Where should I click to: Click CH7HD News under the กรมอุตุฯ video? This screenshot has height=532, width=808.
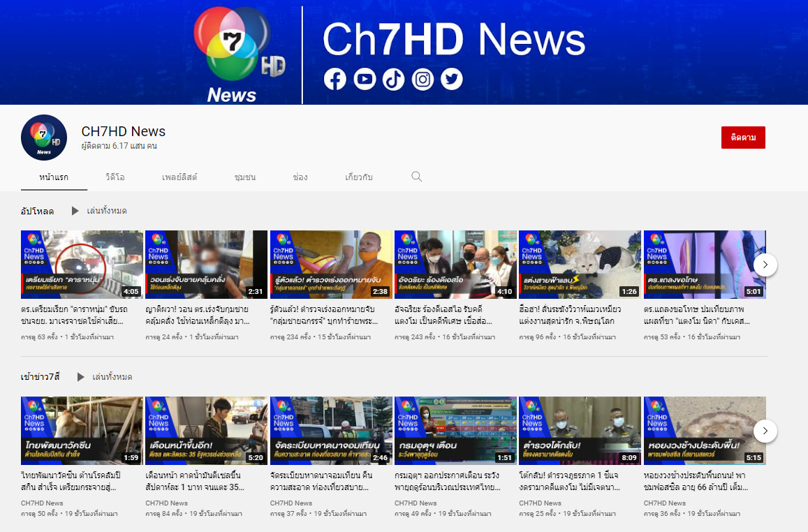pyautogui.click(x=416, y=503)
